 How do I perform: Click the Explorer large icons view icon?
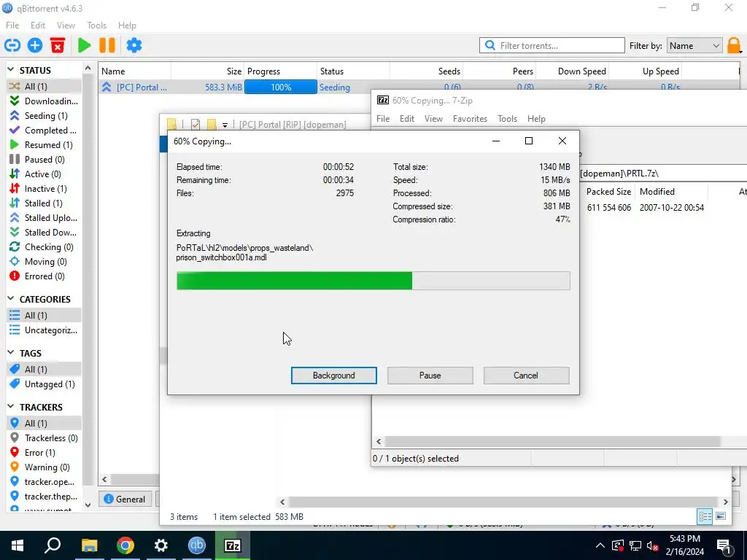tap(721, 516)
